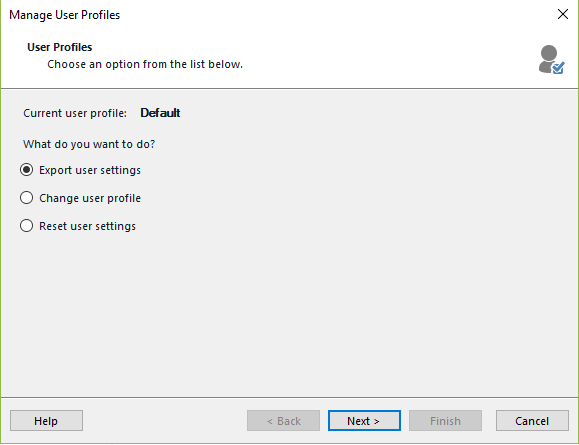The width and height of the screenshot is (579, 445).
Task: Click the user profile avatar icon
Action: point(551,59)
